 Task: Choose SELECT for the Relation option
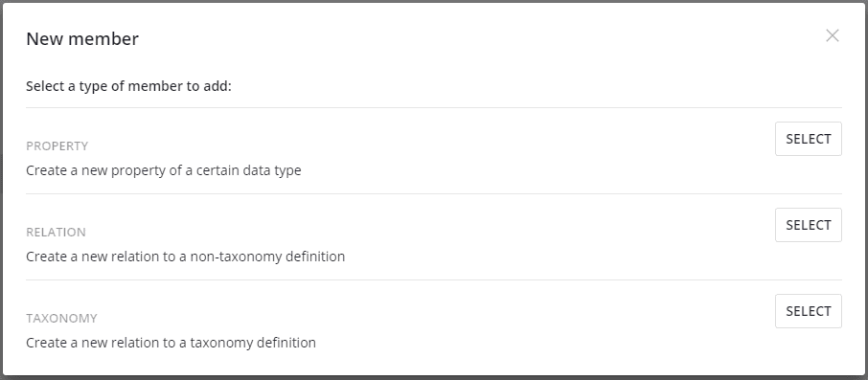[809, 225]
